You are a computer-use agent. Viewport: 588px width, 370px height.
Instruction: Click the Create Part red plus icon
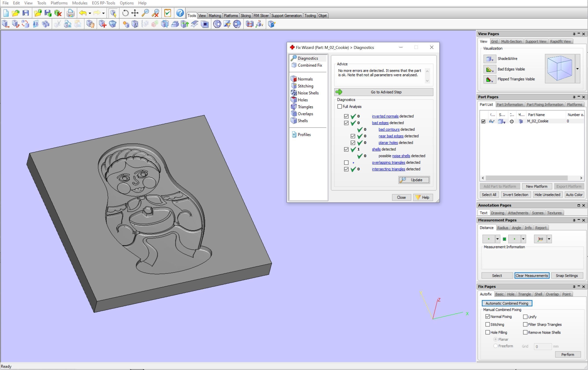point(103,24)
